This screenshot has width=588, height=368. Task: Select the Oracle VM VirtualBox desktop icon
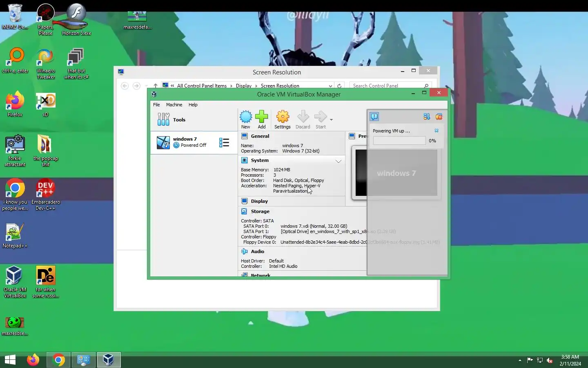pos(15,282)
